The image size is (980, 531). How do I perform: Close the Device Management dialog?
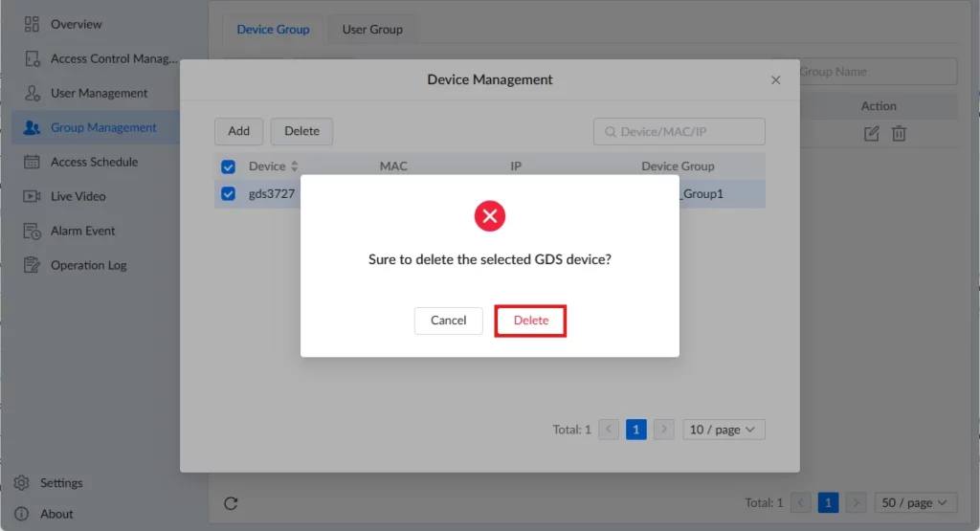pos(775,80)
